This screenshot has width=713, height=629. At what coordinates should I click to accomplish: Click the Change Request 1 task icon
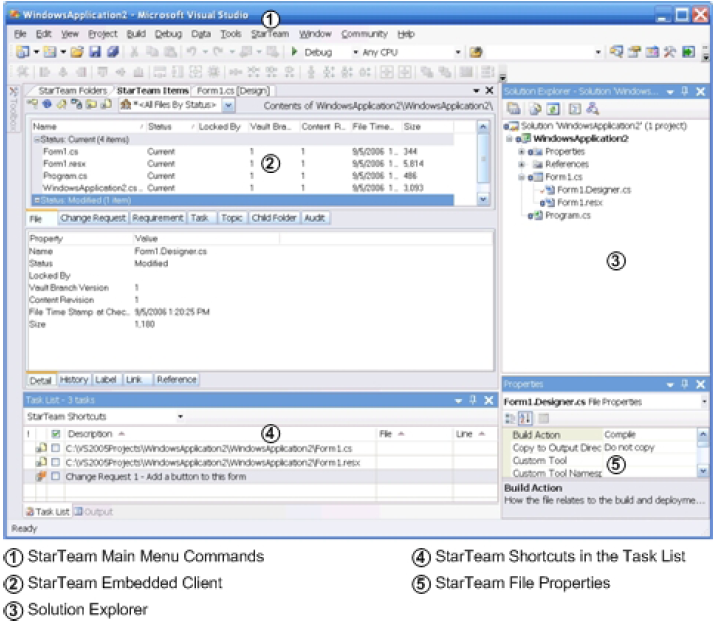point(41,476)
